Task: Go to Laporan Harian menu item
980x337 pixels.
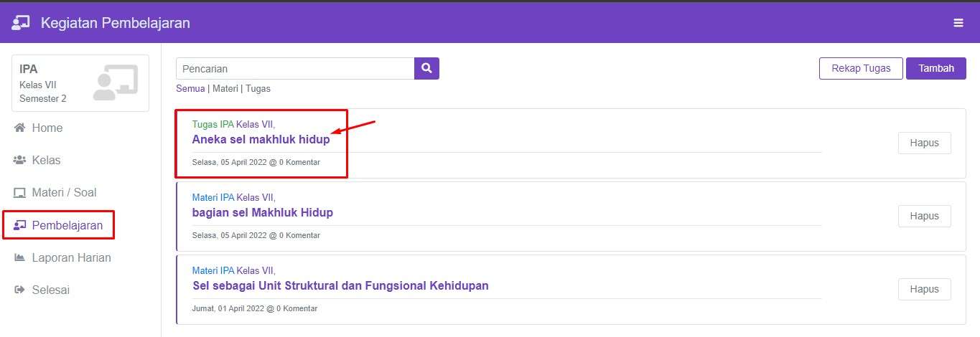Action: click(x=71, y=257)
